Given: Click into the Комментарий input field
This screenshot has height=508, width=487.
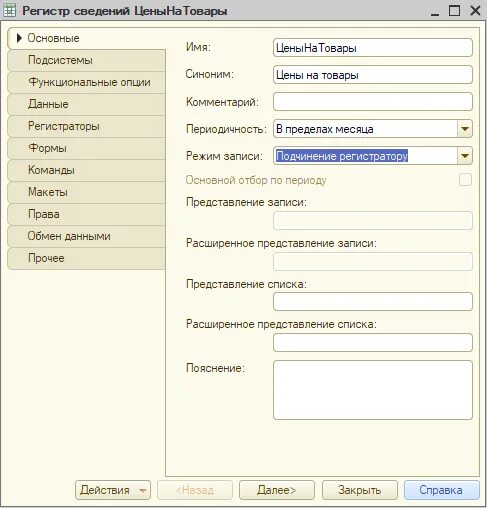Looking at the screenshot, I should click(373, 102).
